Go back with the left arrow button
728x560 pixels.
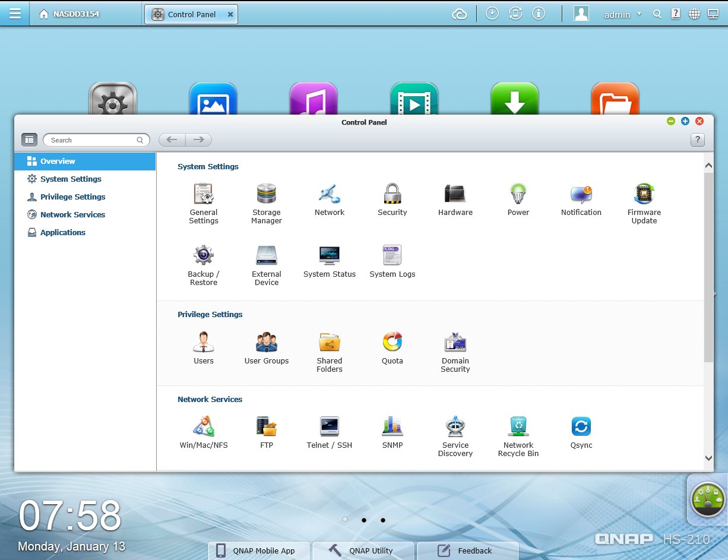[x=172, y=140]
